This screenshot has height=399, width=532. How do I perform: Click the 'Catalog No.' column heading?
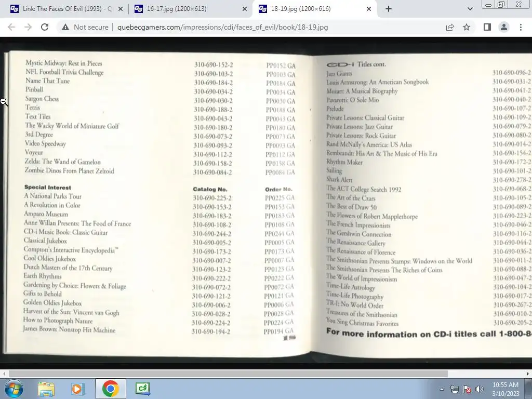coord(210,189)
